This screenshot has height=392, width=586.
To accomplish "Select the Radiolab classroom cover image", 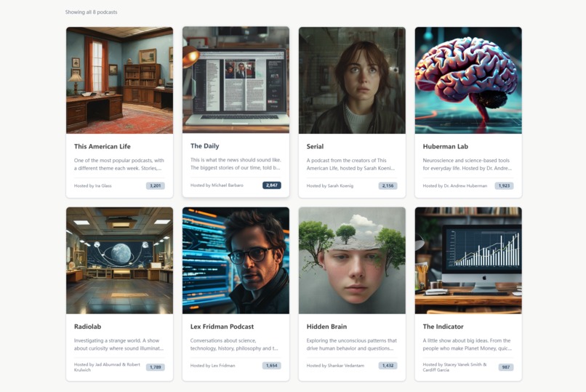I will [119, 260].
